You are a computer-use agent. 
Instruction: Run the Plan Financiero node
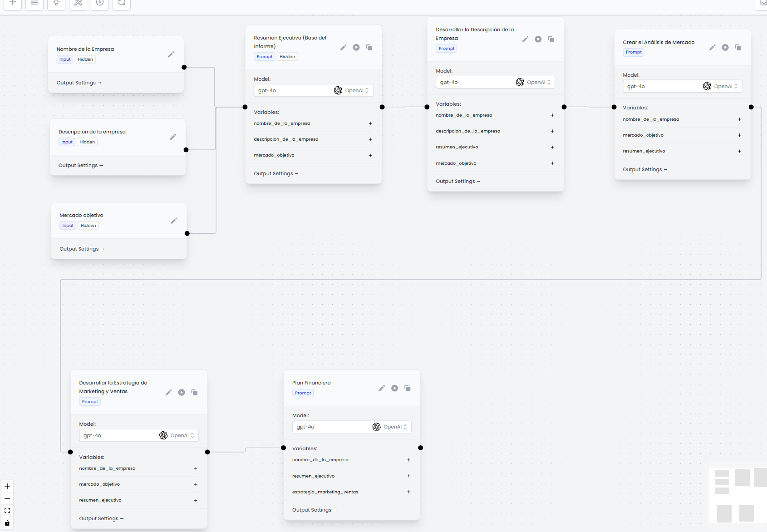(x=394, y=388)
